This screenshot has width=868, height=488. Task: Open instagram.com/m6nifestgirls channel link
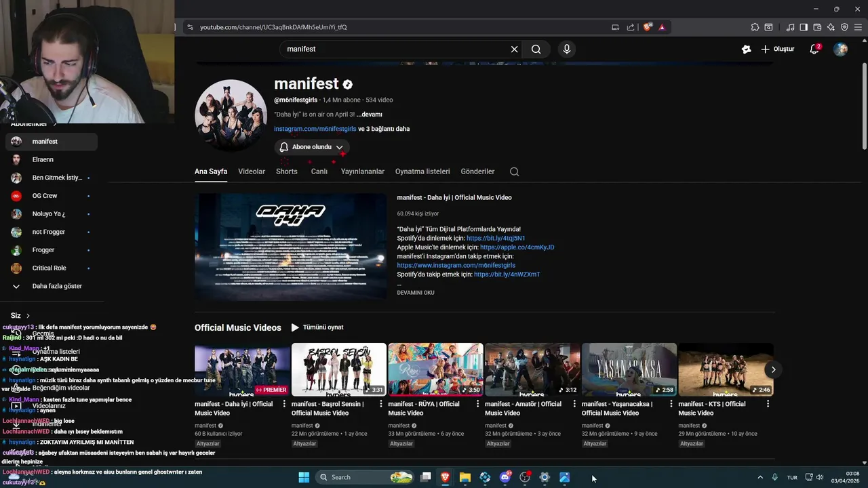coord(315,129)
